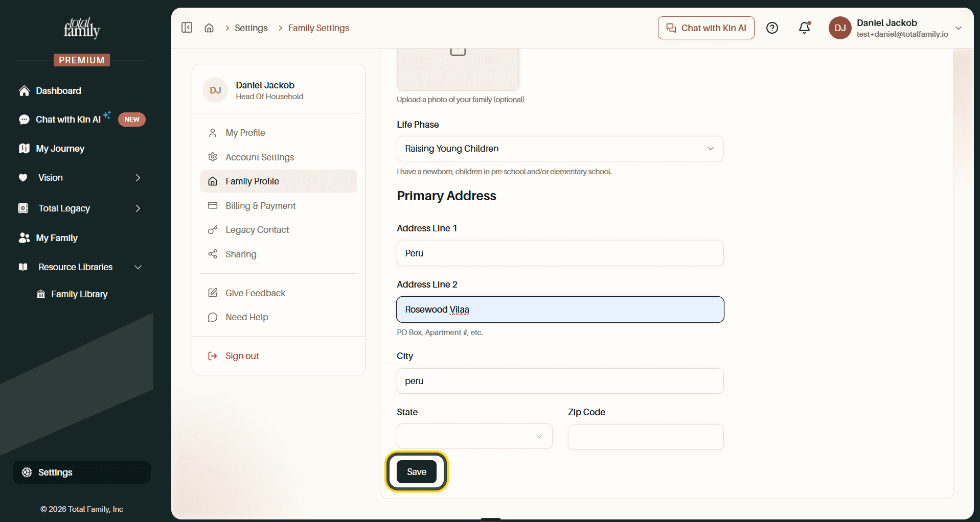
Task: Click the 'PO Box, Apartment #, etc.' hint
Action: click(440, 333)
